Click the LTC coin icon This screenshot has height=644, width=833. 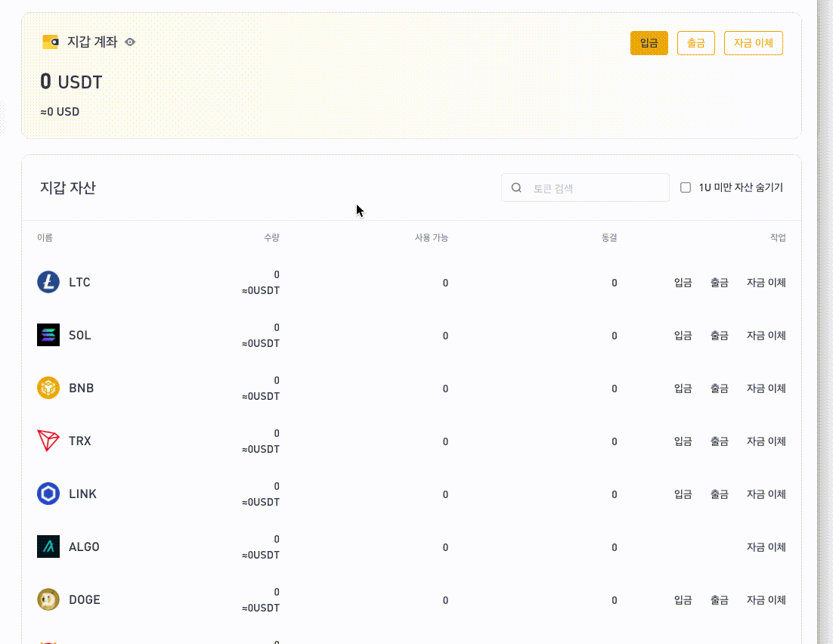click(48, 282)
